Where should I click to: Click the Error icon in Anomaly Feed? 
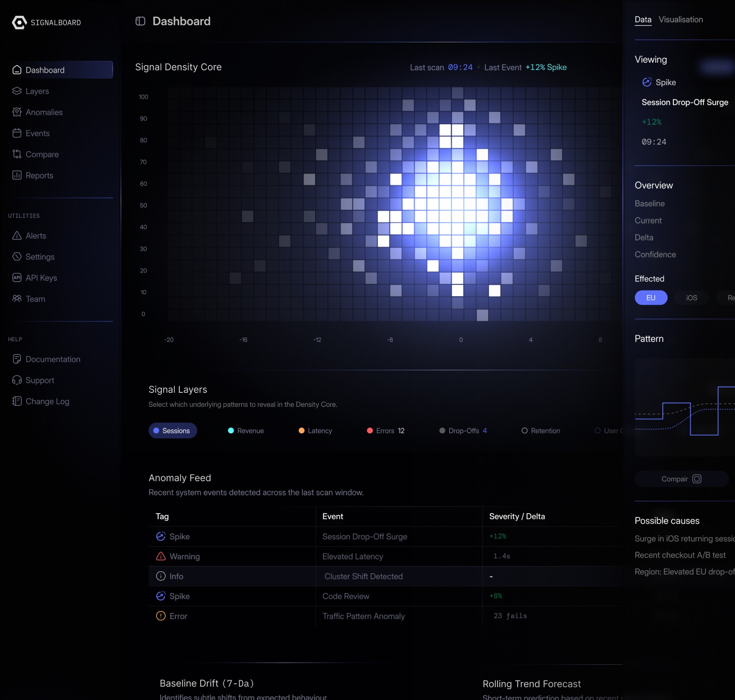coord(161,616)
